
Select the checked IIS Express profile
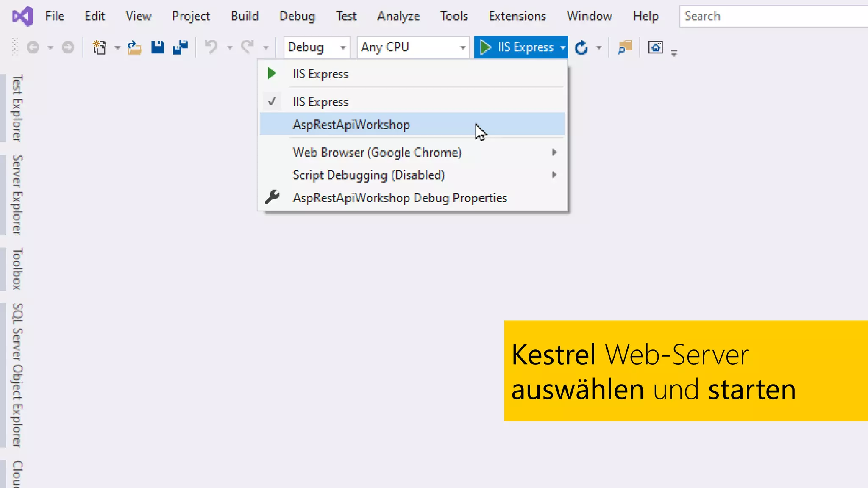(x=412, y=102)
